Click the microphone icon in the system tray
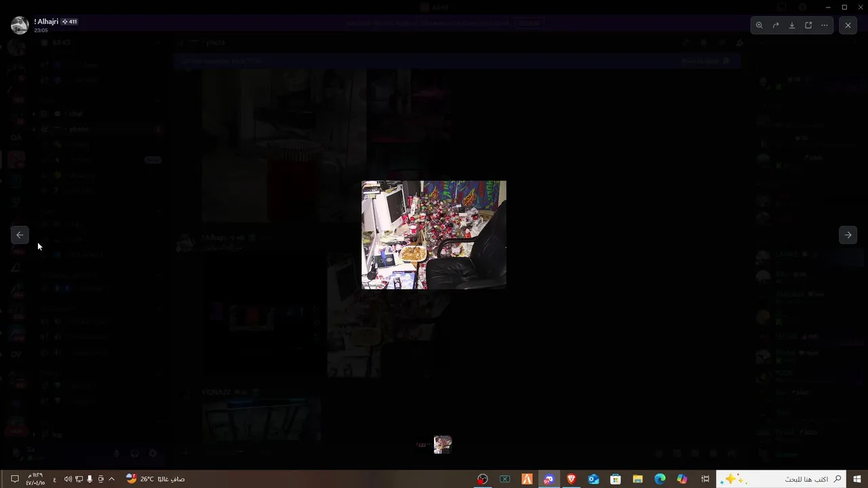The height and width of the screenshot is (488, 868). point(90,479)
